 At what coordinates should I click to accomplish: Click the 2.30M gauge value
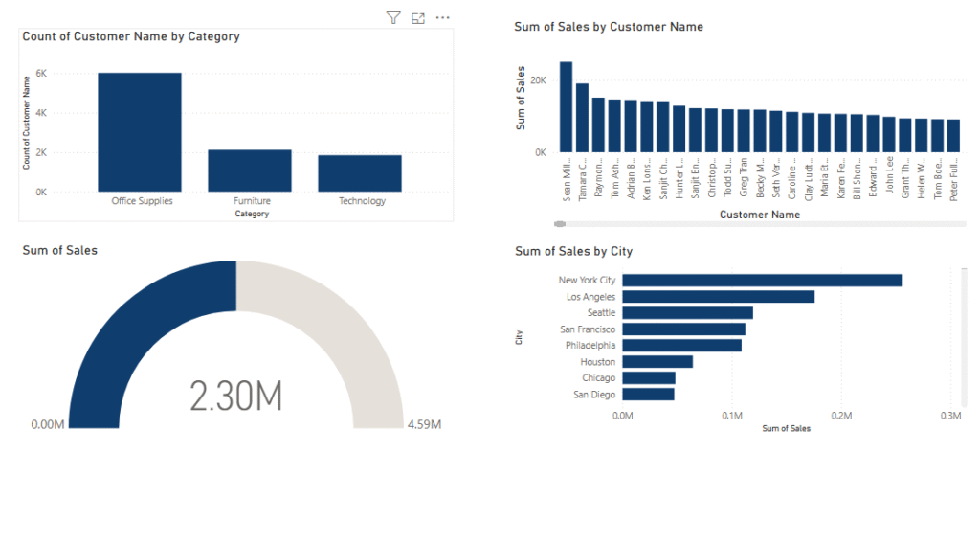pos(235,396)
